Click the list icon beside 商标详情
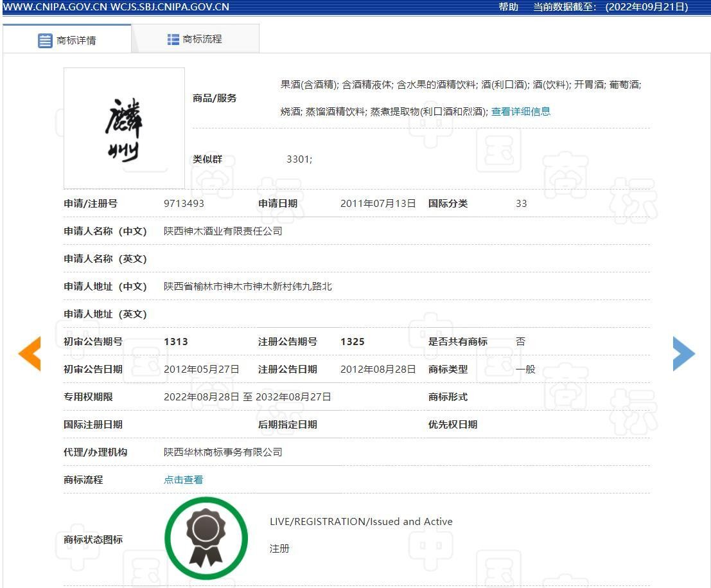This screenshot has height=588, width=711. click(x=45, y=40)
